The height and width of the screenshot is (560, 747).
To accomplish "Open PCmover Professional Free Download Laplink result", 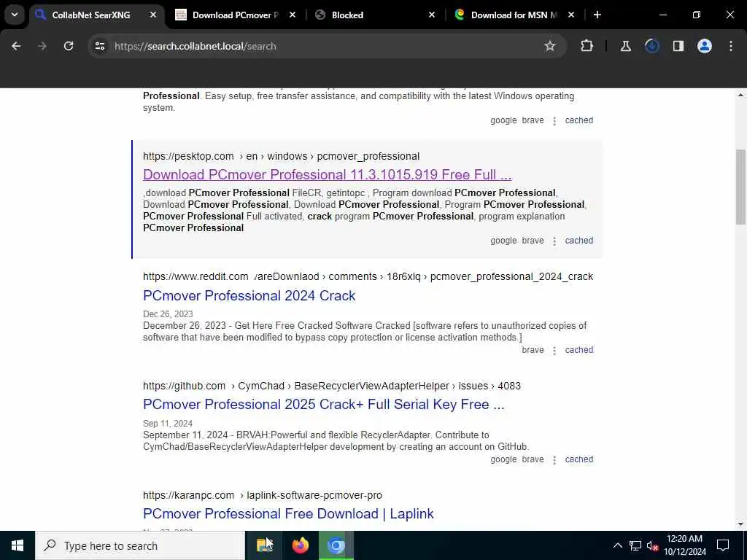I will [x=288, y=514].
